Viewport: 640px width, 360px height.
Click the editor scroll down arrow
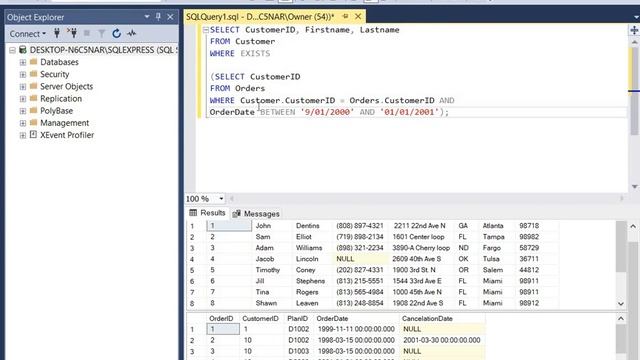tap(634, 187)
